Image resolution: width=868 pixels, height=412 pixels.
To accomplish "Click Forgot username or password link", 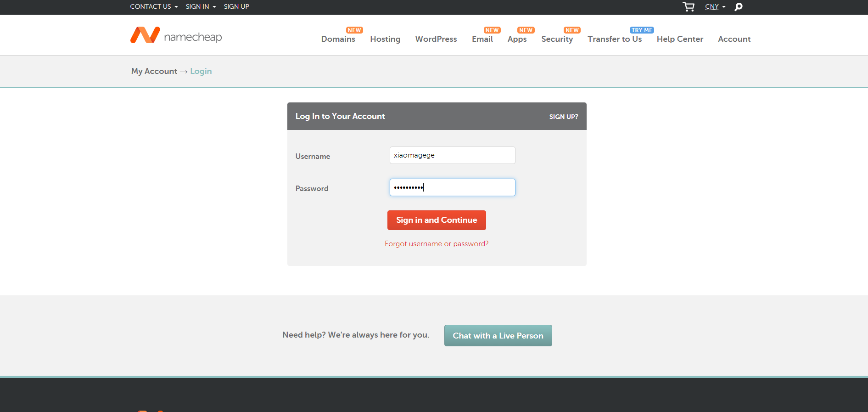I will click(437, 244).
